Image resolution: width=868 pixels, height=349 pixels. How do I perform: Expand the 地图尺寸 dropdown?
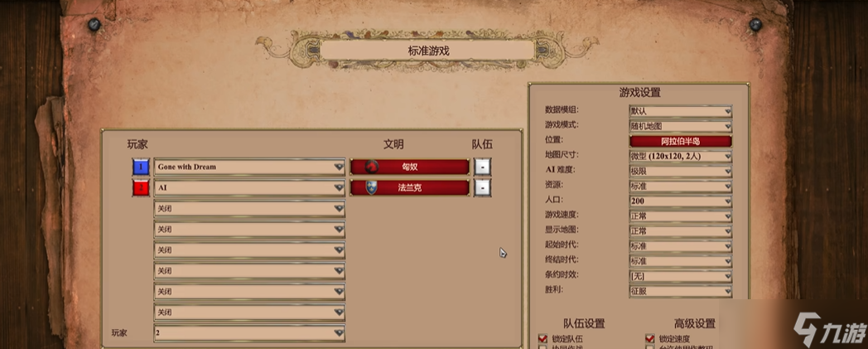(x=680, y=156)
